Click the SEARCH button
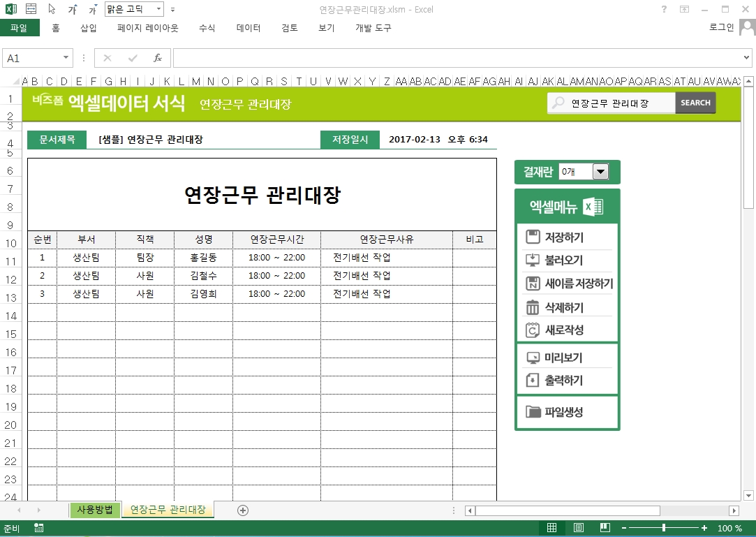Viewport: 756px width, 537px height. (x=695, y=103)
